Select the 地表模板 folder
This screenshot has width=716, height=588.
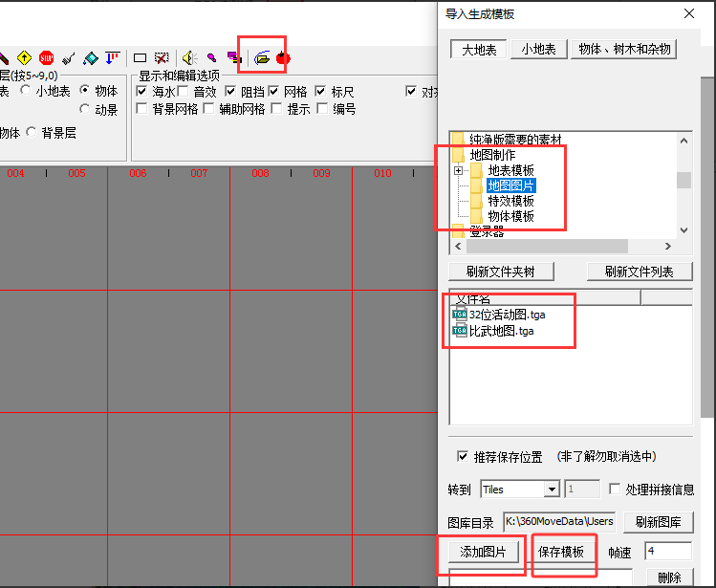coord(511,170)
